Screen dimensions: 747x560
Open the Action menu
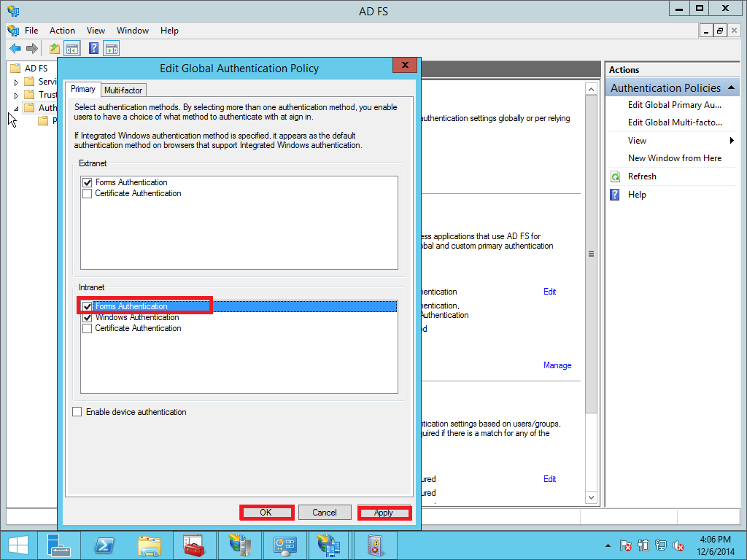click(x=62, y=31)
